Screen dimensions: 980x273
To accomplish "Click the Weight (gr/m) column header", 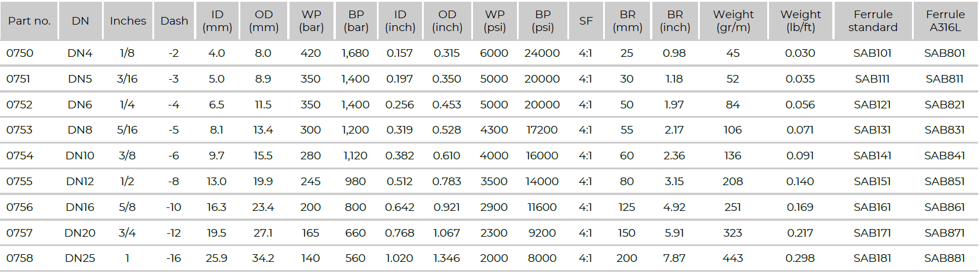I will [x=733, y=21].
